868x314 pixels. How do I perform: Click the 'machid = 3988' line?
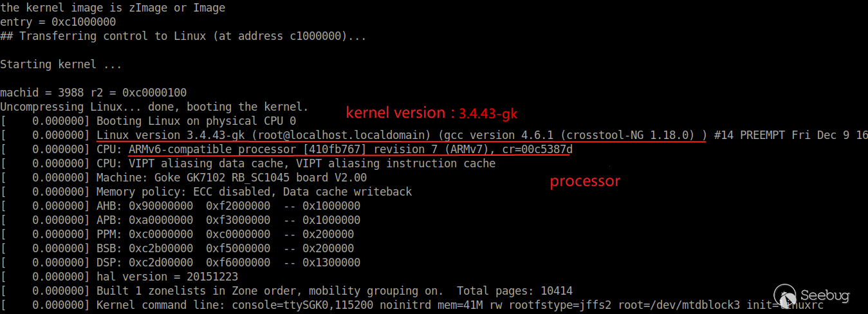93,93
